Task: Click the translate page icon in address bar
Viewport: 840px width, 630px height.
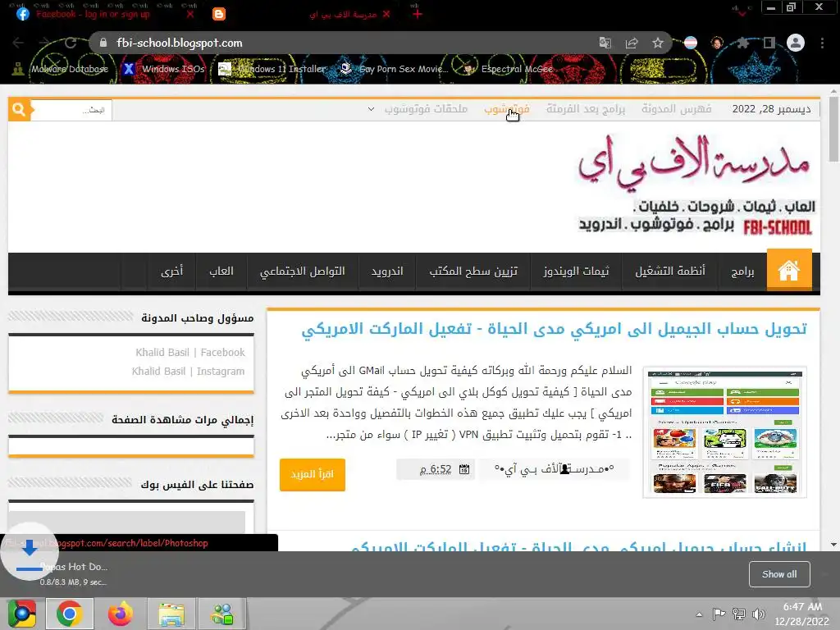Action: pyautogui.click(x=605, y=43)
